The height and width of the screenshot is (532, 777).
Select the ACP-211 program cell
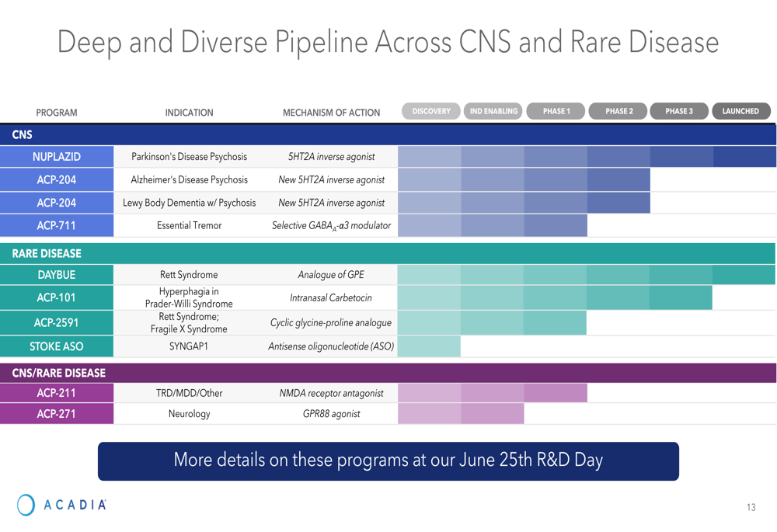57,393
